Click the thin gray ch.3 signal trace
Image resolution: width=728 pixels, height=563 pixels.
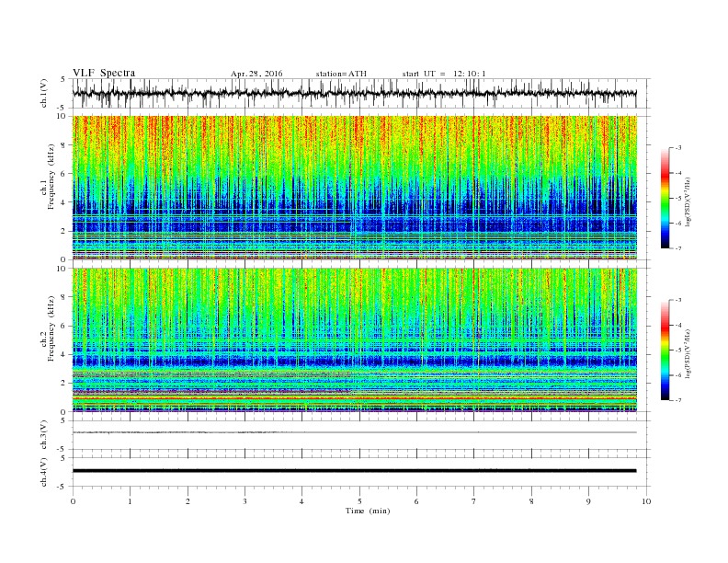pyautogui.click(x=354, y=432)
